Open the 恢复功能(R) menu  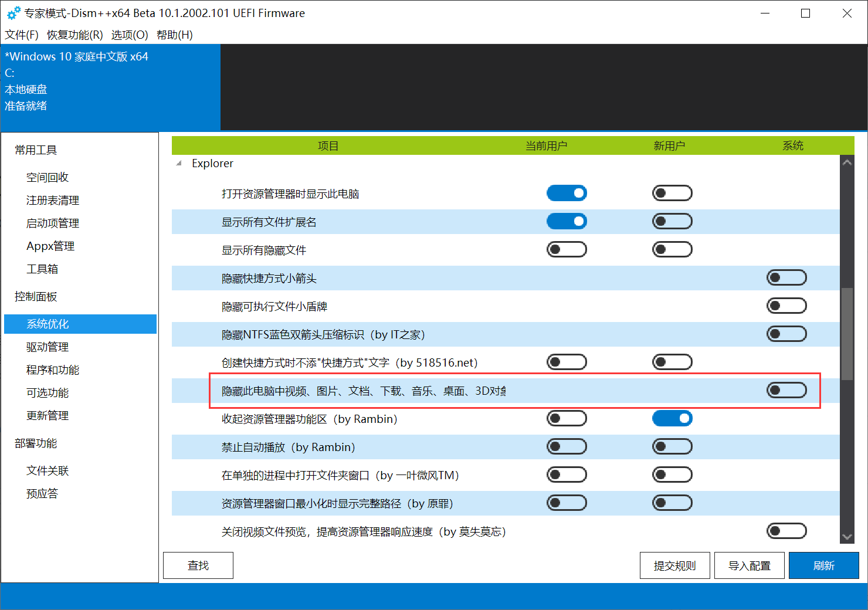tap(74, 35)
